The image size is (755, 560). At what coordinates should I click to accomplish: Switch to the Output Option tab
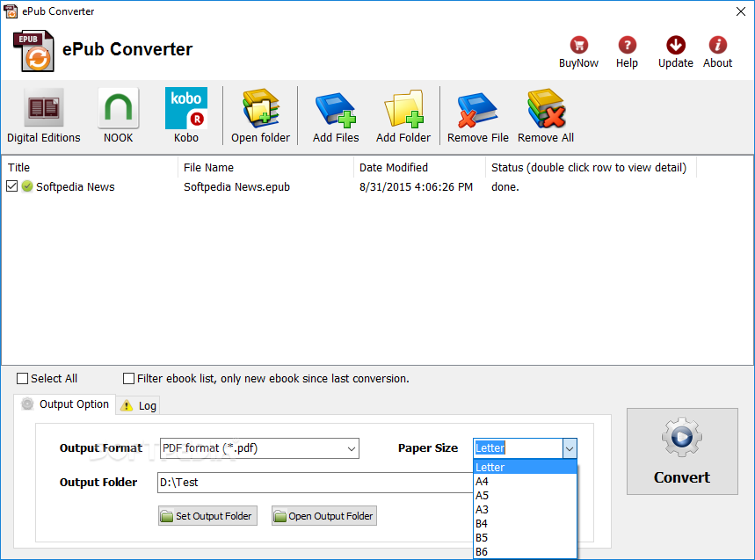(x=65, y=404)
